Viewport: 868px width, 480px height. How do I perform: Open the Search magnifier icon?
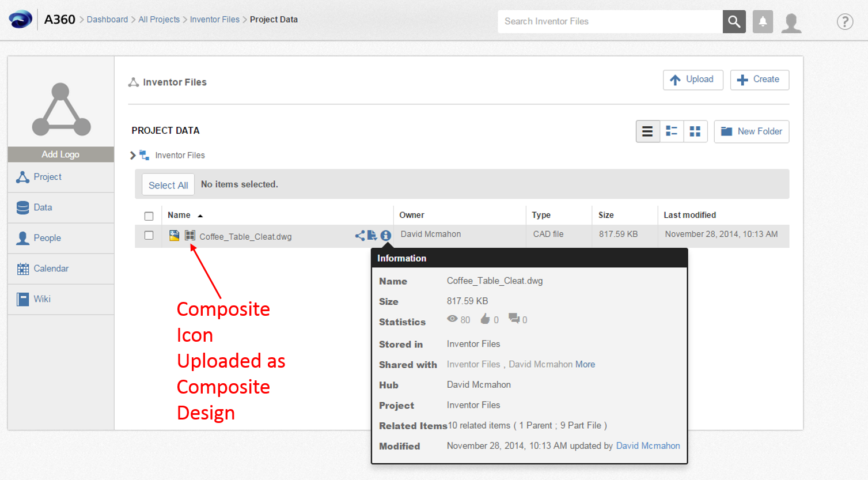(734, 21)
